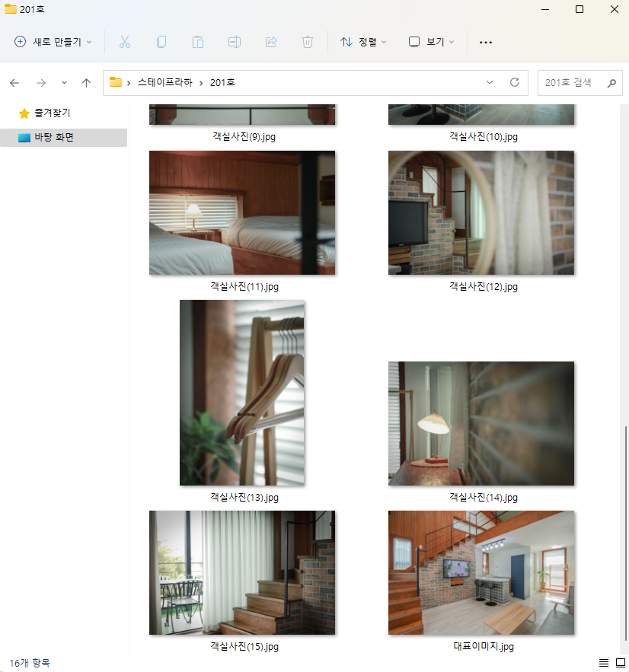Go back with the left arrow

tap(14, 83)
